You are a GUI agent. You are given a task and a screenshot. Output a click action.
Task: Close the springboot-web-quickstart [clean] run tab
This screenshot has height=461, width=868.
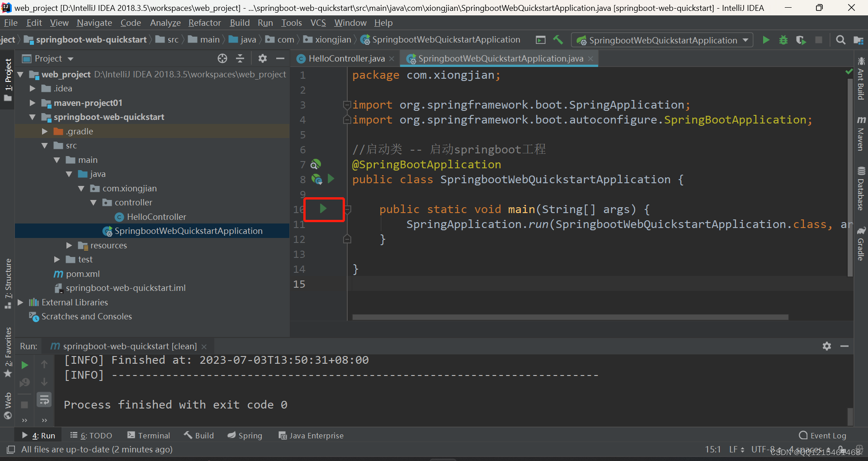[x=204, y=347]
